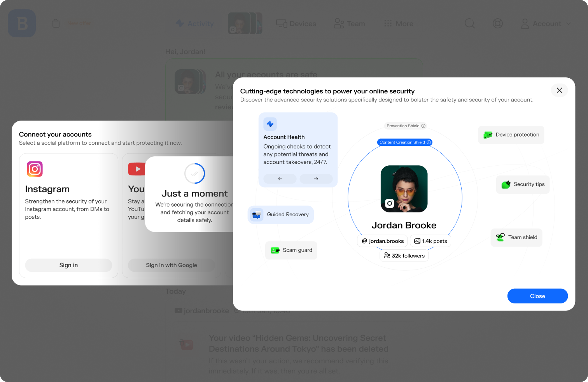Click the Security tips green icon
Screen dimensions: 588x382
coord(506,184)
